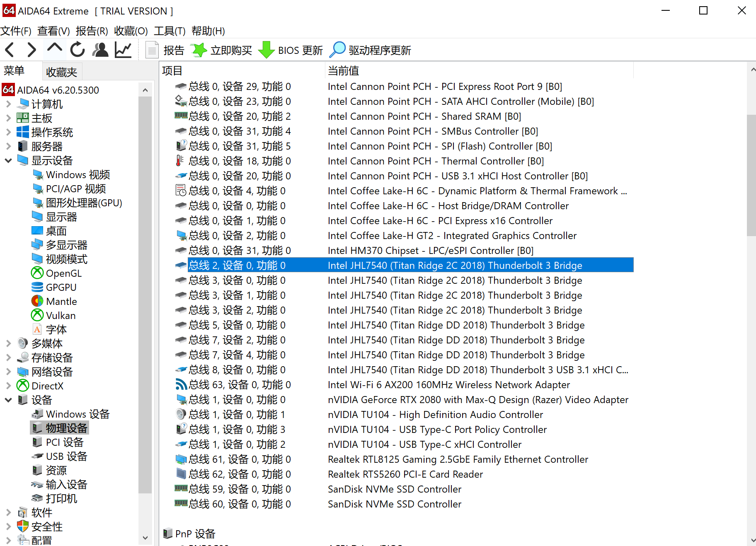The height and width of the screenshot is (546, 756).
Task: Select the PCI 设备 tree item
Action: (65, 442)
